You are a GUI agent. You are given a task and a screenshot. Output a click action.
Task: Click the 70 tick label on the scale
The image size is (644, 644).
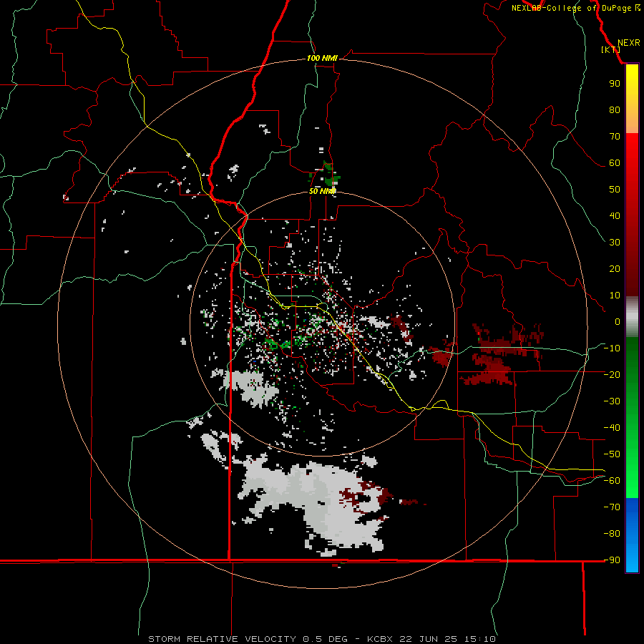(615, 137)
